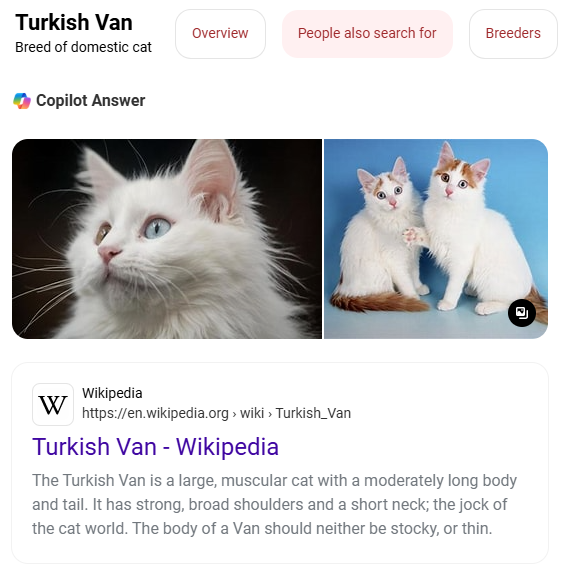The width and height of the screenshot is (565, 567).
Task: Open the two kittens photo
Action: (436, 239)
